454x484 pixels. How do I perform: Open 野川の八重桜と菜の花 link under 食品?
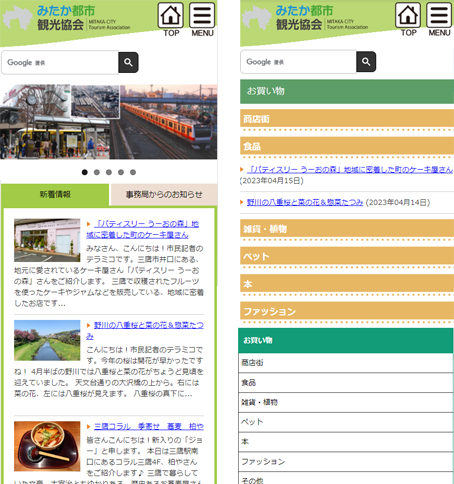pyautogui.click(x=305, y=202)
